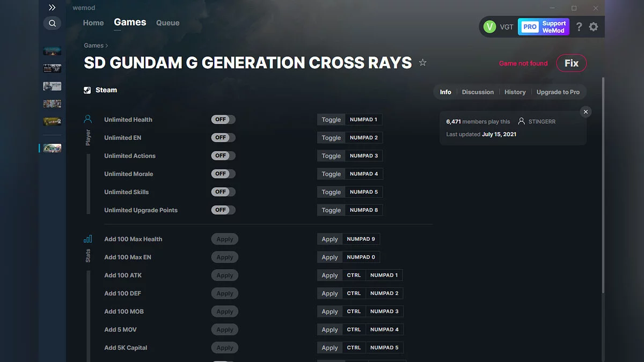Click the CTRL modifier key for Add 100 DEF

click(x=354, y=293)
